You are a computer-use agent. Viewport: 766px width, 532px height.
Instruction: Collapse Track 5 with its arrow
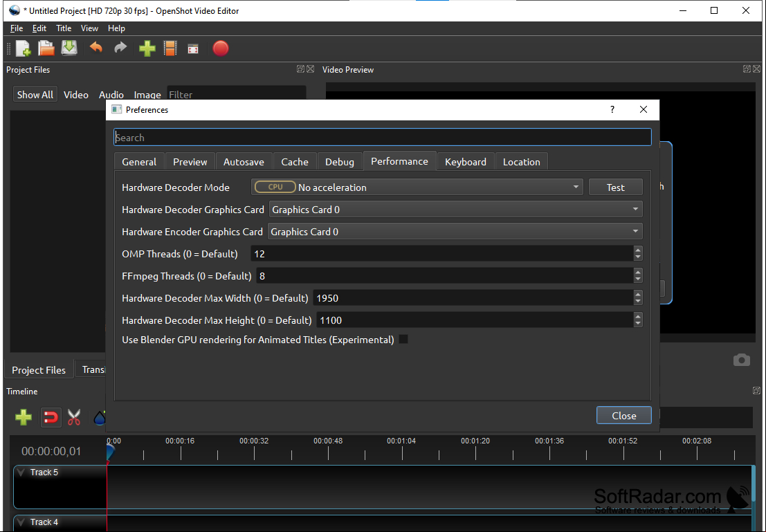21,473
